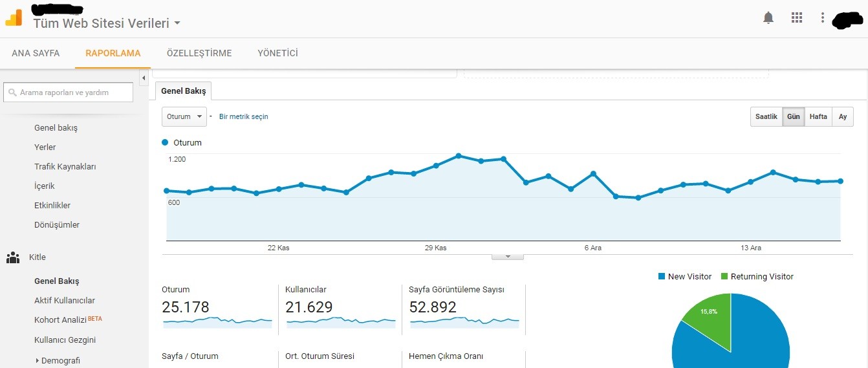Open the YÖNETİCİ tab

coord(277,53)
